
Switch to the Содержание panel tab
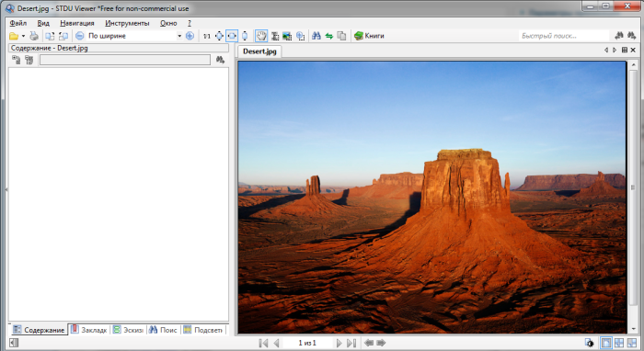pyautogui.click(x=39, y=330)
